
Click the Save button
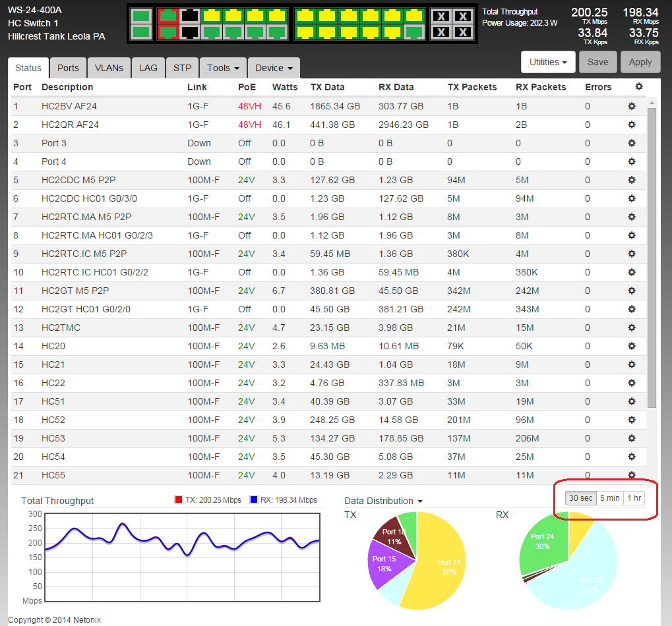coord(597,62)
